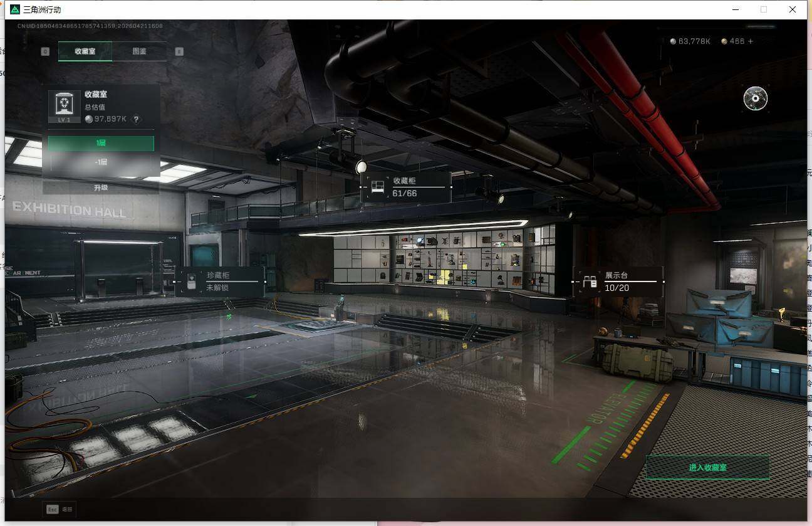Open the locked 珍藏柜 marker

pyautogui.click(x=220, y=281)
